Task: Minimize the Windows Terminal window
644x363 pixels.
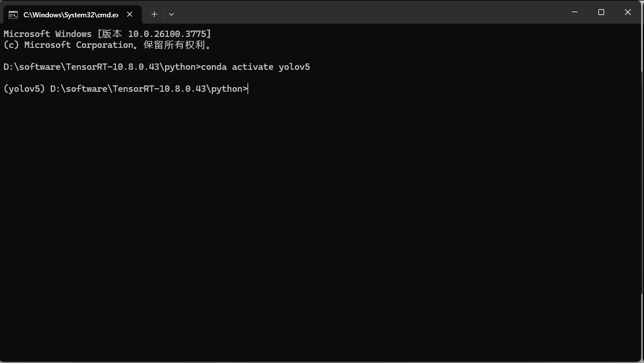Action: (x=575, y=12)
